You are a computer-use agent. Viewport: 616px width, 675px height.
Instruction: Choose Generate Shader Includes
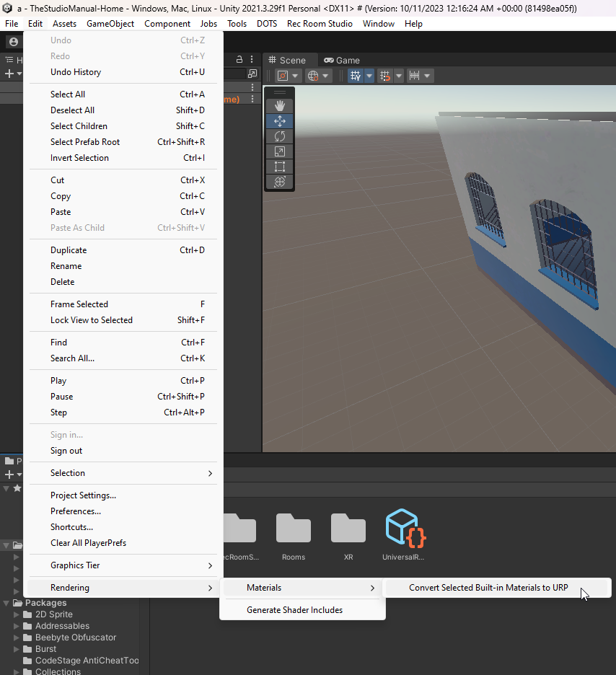coord(294,610)
